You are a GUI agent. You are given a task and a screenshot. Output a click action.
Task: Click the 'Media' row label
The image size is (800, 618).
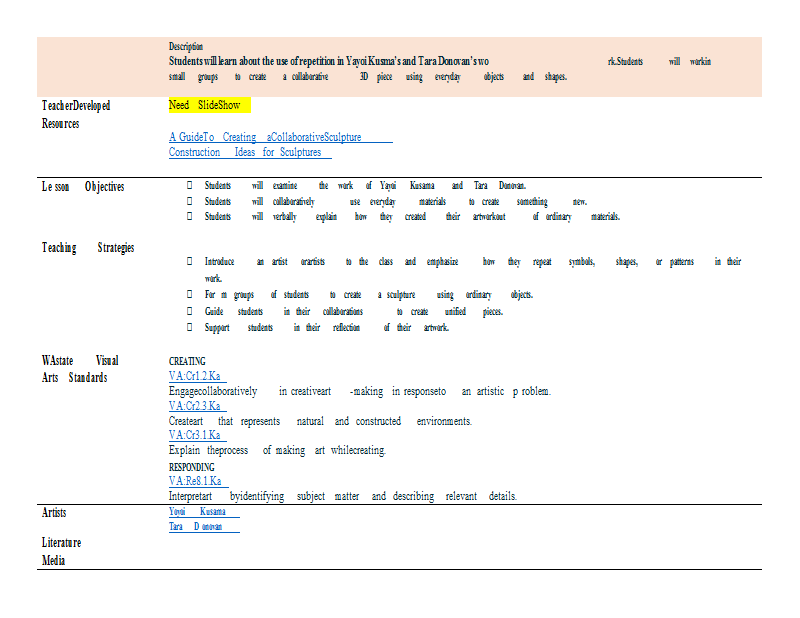pos(54,561)
